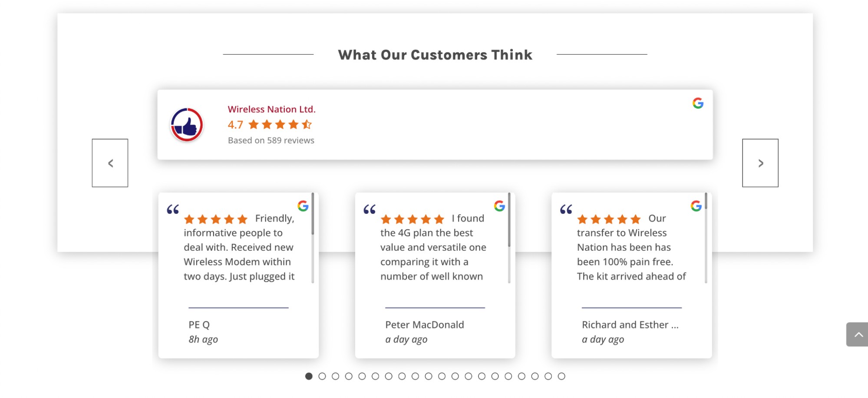The width and height of the screenshot is (868, 398).
Task: Click the Google icon on PE Q's review
Action: coord(303,206)
